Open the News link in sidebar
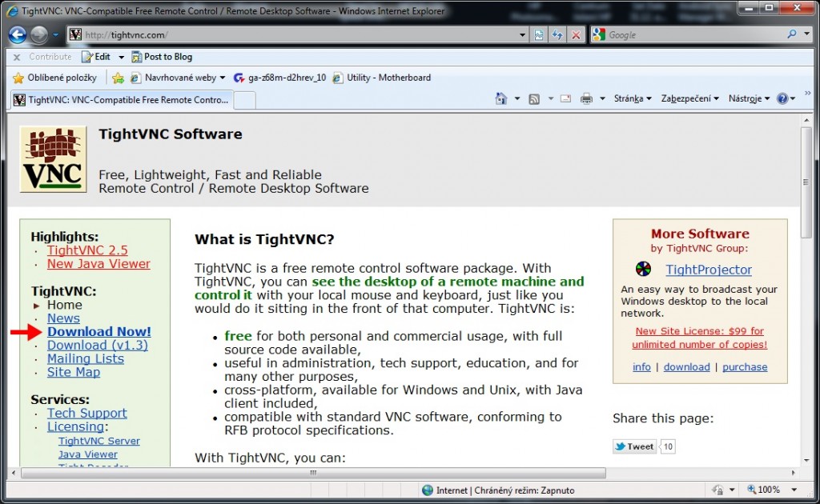820x504 pixels. (x=63, y=318)
